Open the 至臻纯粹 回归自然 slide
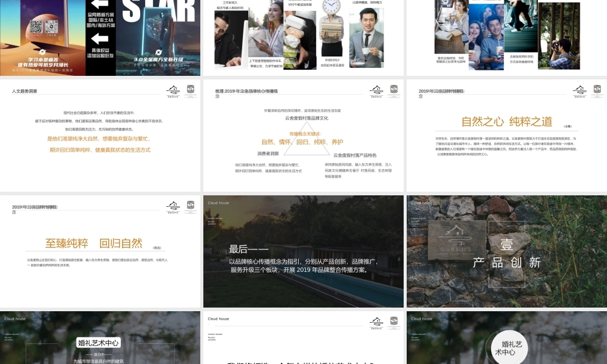607x364 pixels. [100, 251]
